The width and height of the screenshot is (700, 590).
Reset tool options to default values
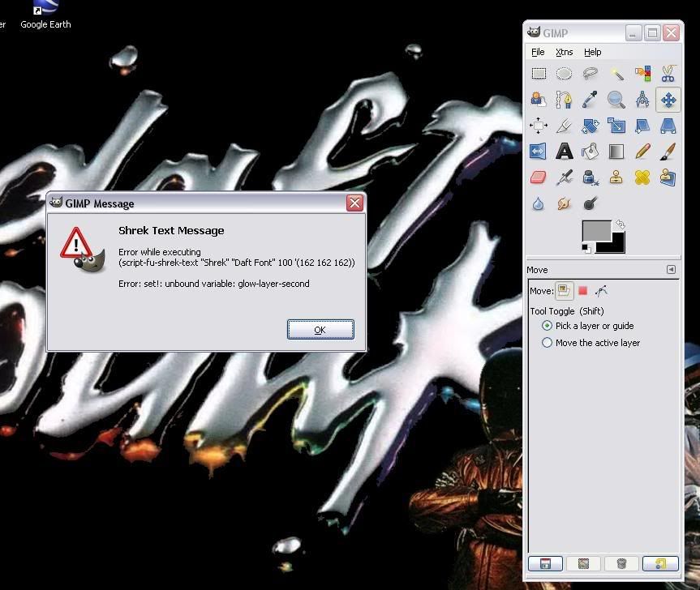(x=660, y=564)
